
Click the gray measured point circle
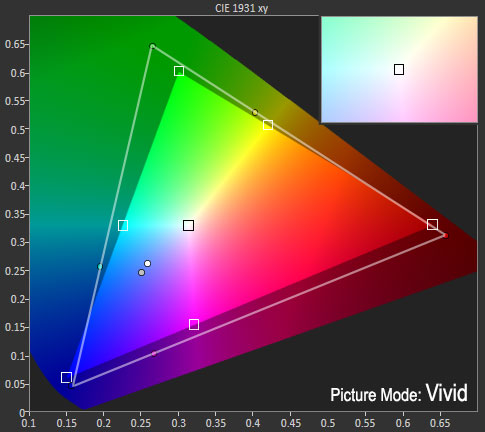tap(142, 273)
